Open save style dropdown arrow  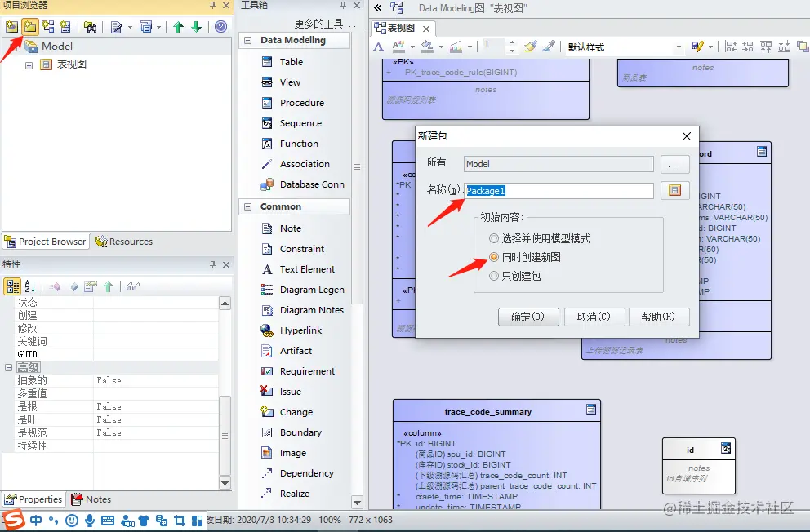pyautogui.click(x=711, y=47)
